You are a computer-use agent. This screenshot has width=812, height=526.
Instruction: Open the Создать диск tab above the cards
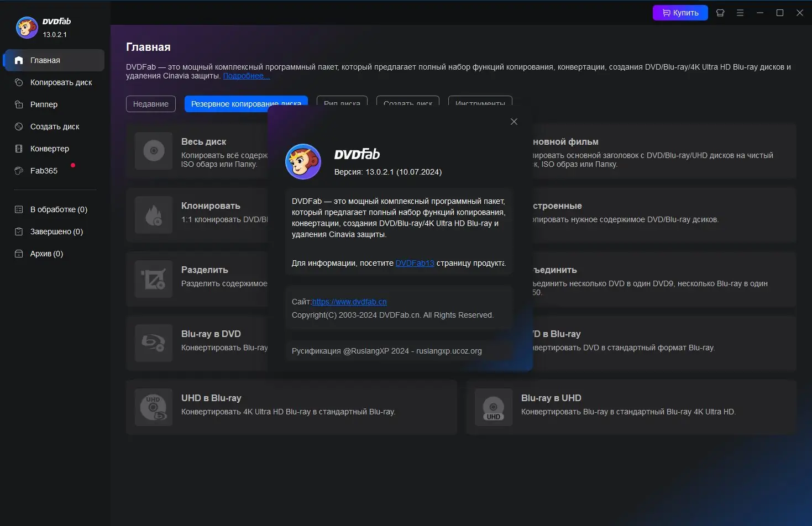pyautogui.click(x=408, y=101)
